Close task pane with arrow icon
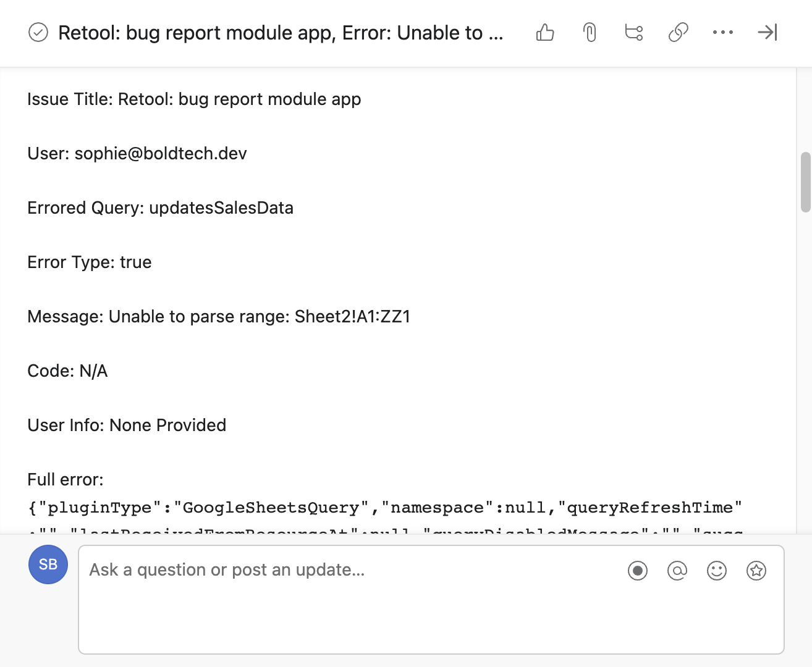This screenshot has height=667, width=812. (x=768, y=32)
